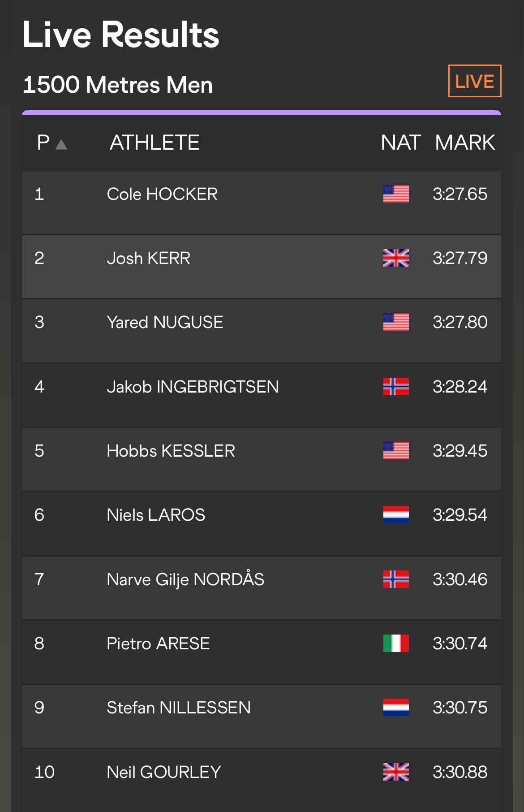The image size is (524, 812).
Task: Click Yared NUGUSE's mark 3:27.80
Action: click(x=460, y=322)
